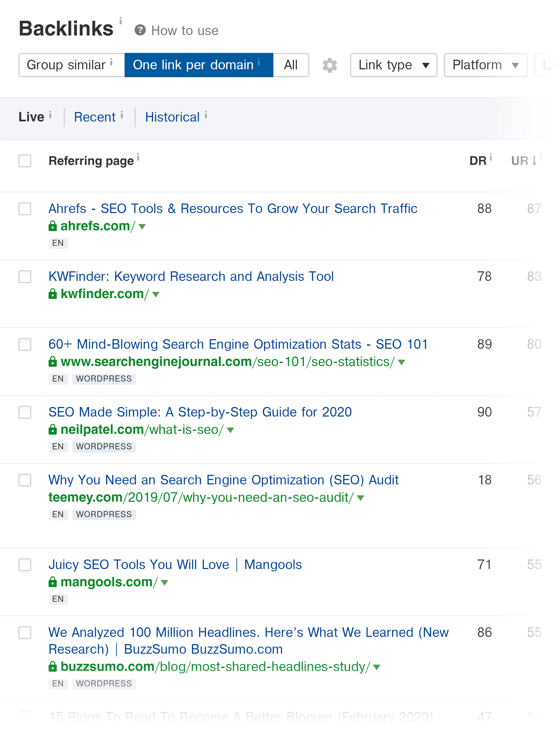Click EN tag in mangools.com row
The width and height of the screenshot is (560, 730).
point(58,599)
